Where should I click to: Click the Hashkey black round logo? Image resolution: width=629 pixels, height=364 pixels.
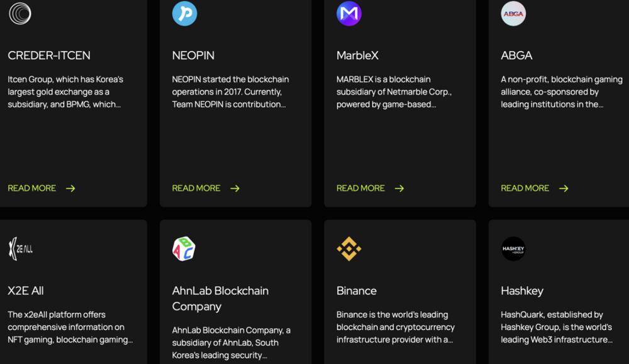513,249
